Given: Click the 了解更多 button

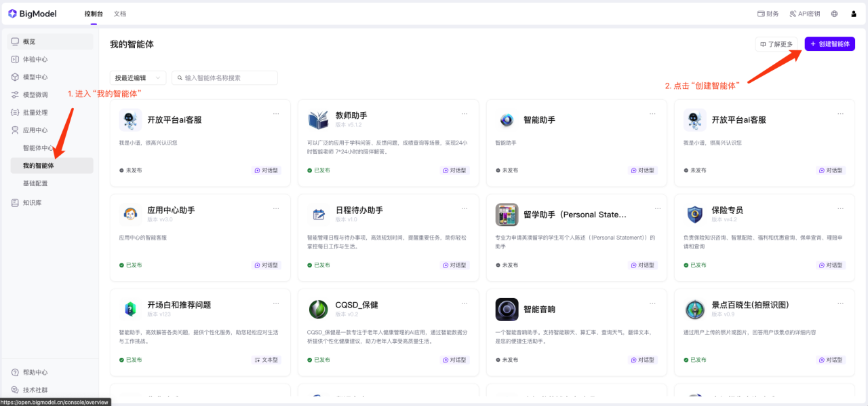Looking at the screenshot, I should [776, 44].
